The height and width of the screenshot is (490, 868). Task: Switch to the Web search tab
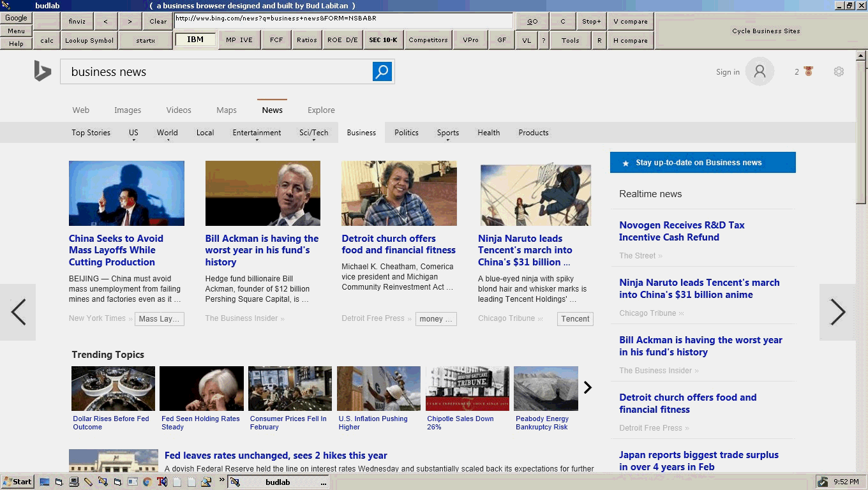point(81,110)
